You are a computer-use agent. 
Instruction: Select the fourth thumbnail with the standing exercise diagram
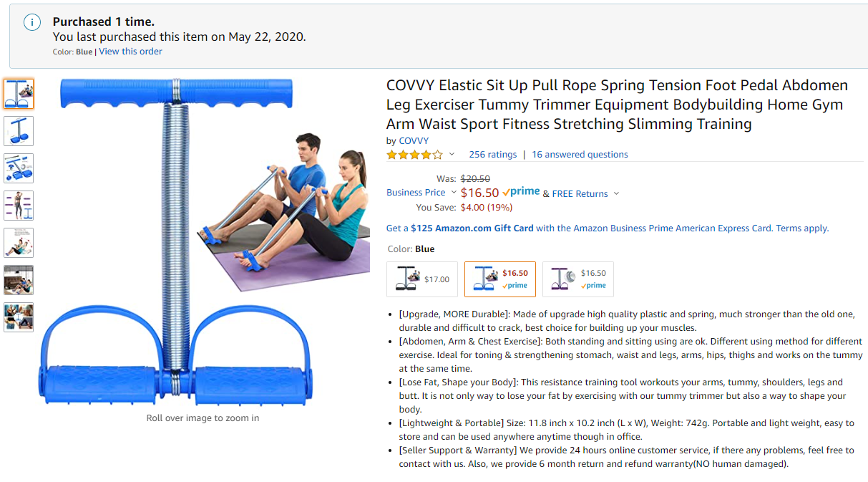[x=19, y=205]
